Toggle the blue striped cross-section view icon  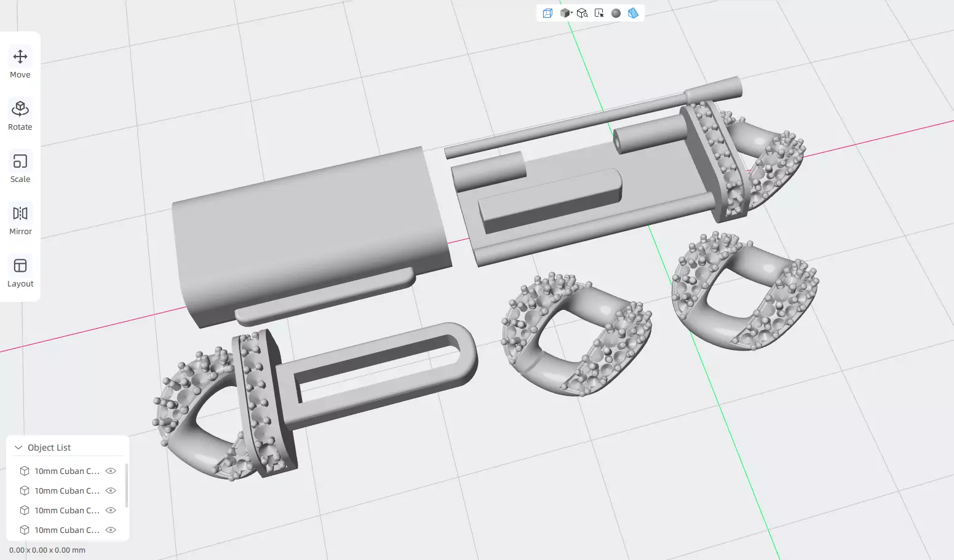click(x=633, y=13)
